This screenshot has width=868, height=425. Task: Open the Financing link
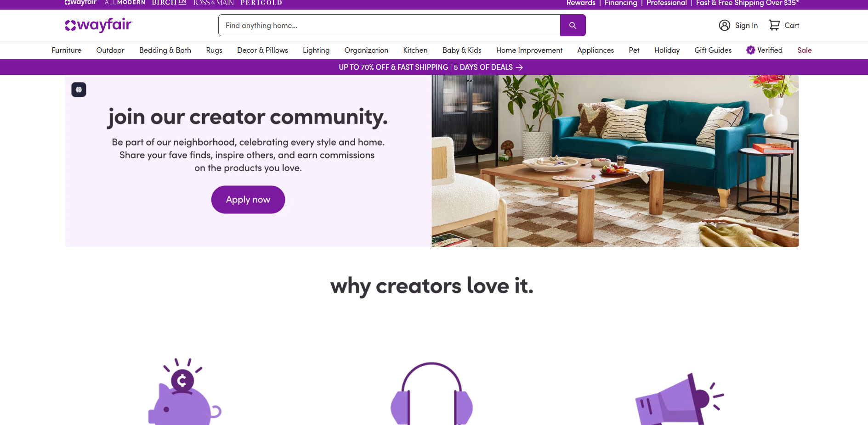(x=621, y=3)
